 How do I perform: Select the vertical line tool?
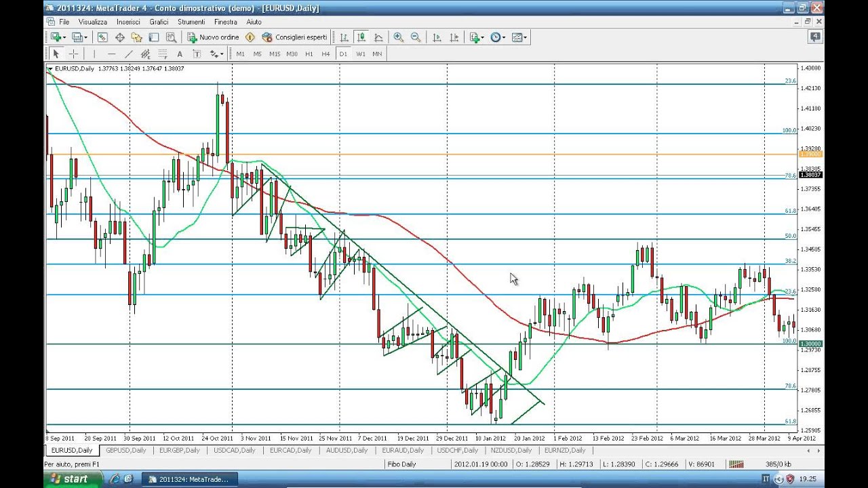point(94,54)
